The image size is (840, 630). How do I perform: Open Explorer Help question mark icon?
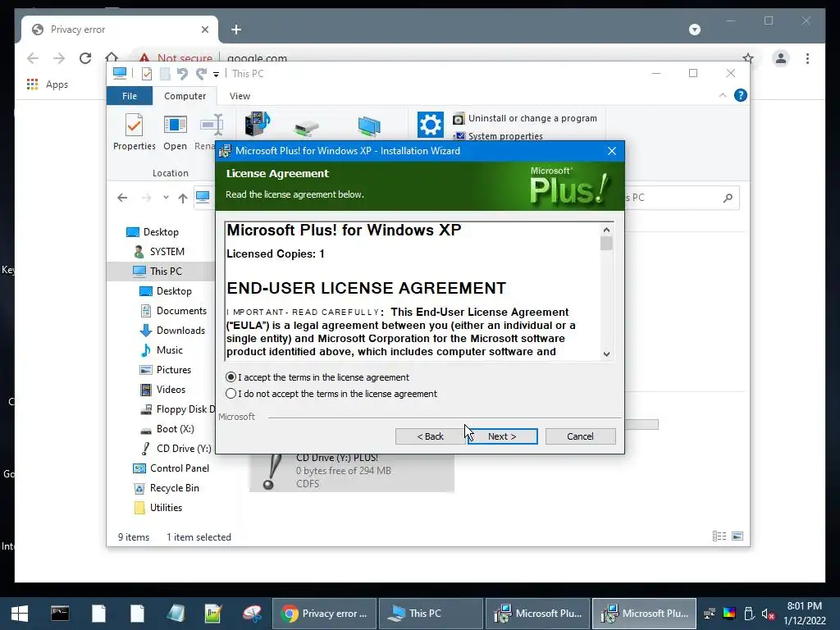[x=741, y=95]
